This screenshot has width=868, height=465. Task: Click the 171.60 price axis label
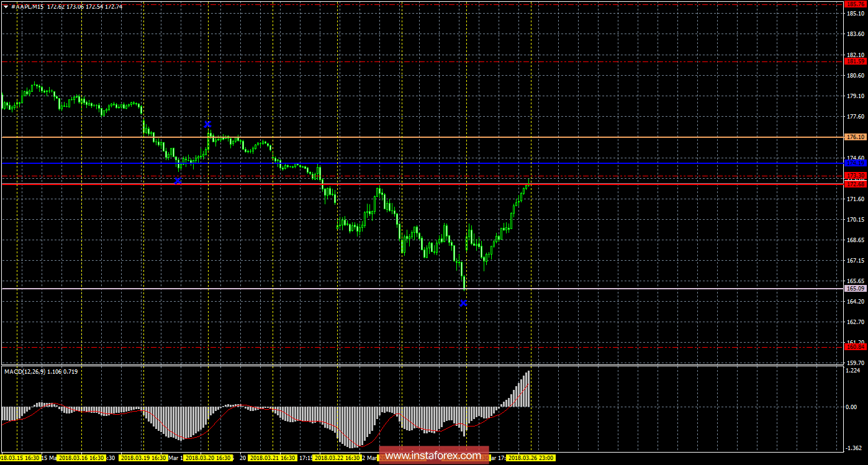tap(856, 199)
